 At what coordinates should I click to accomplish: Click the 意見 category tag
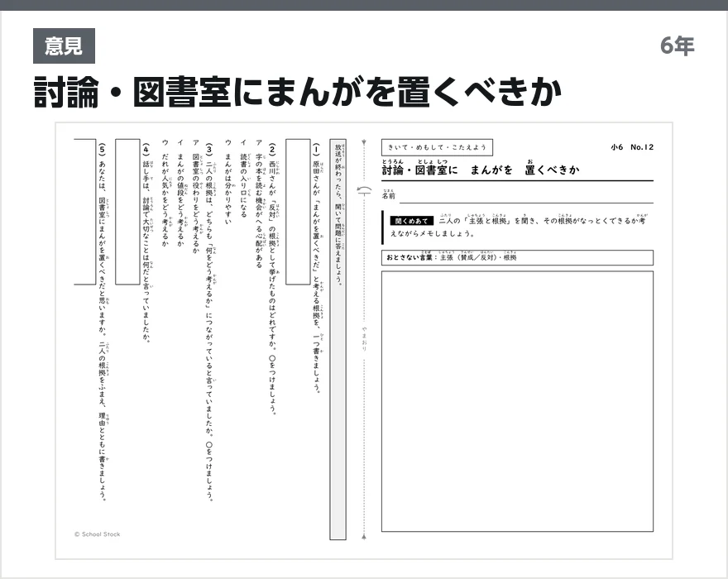coord(64,46)
